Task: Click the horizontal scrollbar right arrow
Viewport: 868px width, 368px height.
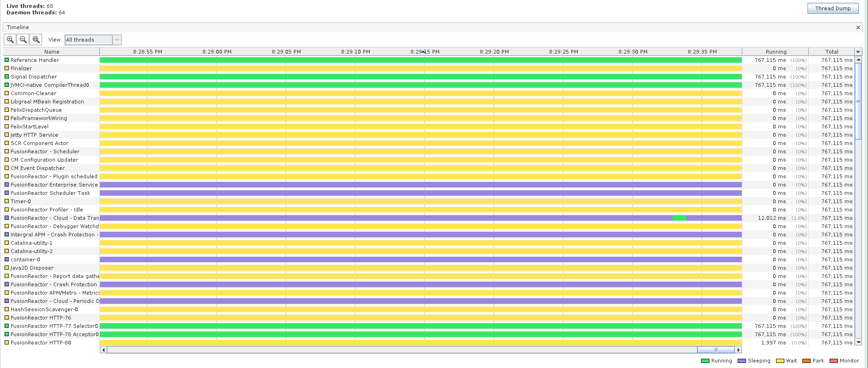Action: (739, 350)
